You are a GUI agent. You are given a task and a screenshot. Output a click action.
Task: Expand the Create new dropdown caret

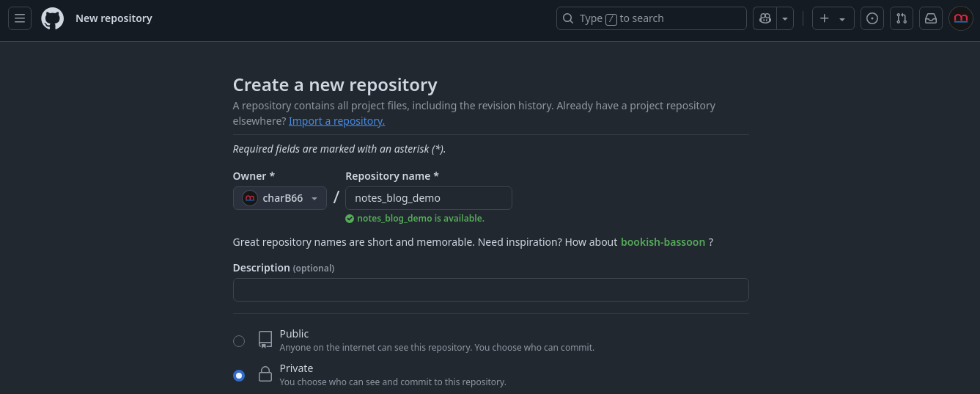[842, 19]
